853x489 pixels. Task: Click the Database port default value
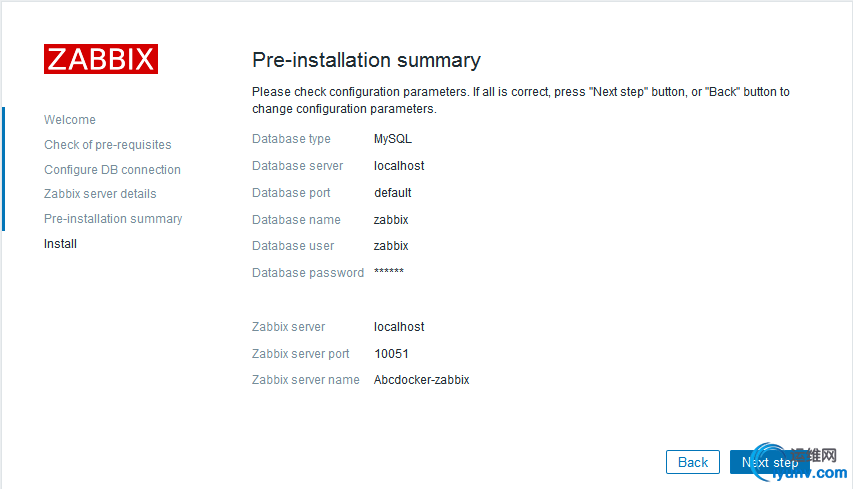pos(393,193)
